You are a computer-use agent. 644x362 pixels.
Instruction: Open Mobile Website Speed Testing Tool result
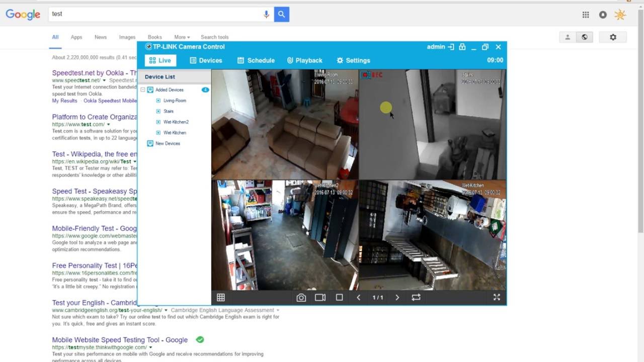pyautogui.click(x=120, y=340)
